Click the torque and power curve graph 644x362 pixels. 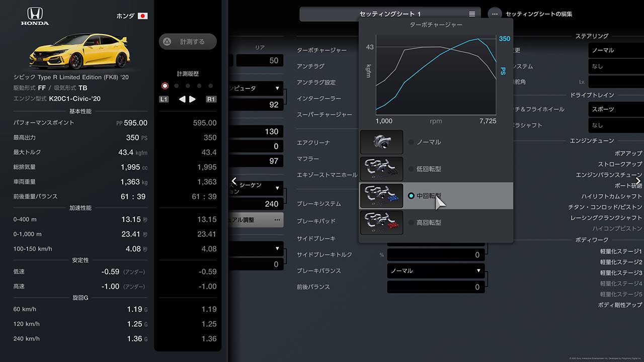pos(436,75)
